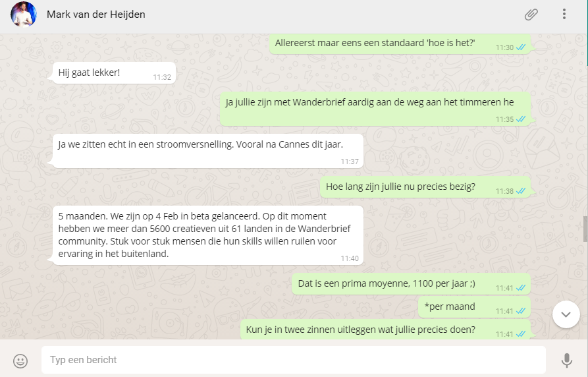
Task: Start voice recording with microphone icon
Action: coord(567,360)
